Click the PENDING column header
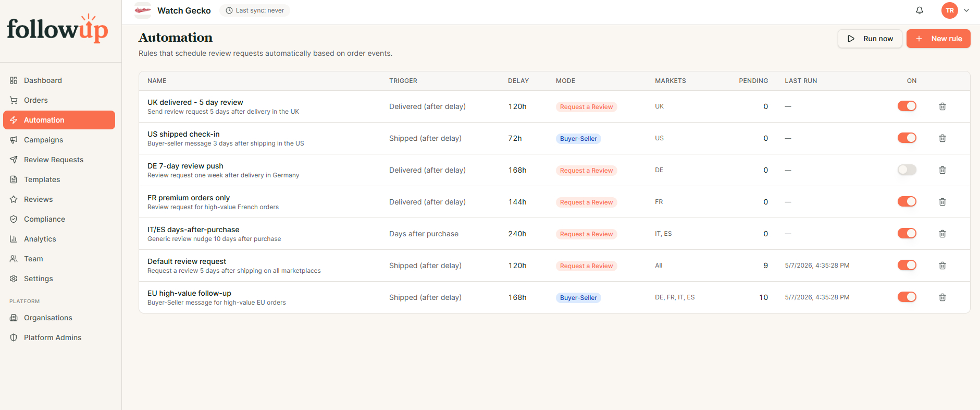This screenshot has width=980, height=410. click(x=753, y=81)
